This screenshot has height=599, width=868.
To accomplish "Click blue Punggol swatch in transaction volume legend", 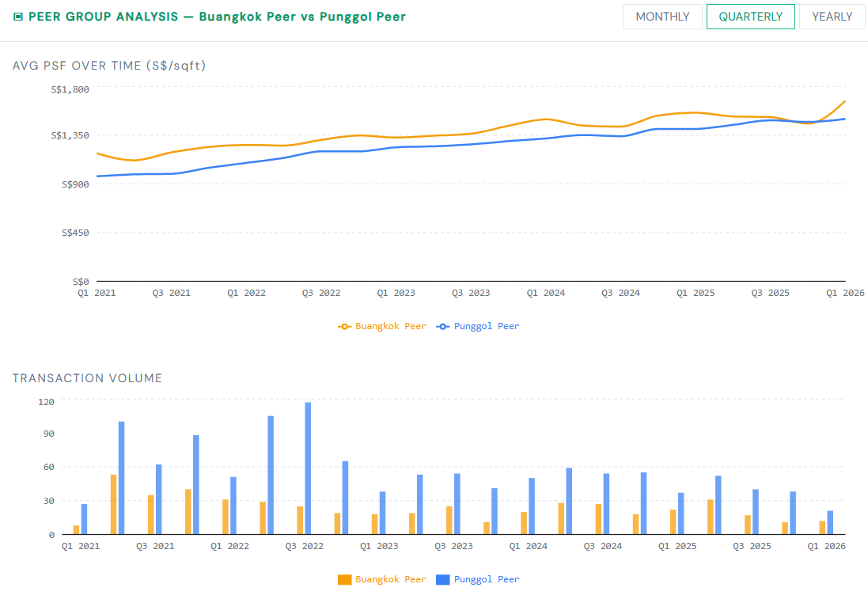I will (x=443, y=579).
